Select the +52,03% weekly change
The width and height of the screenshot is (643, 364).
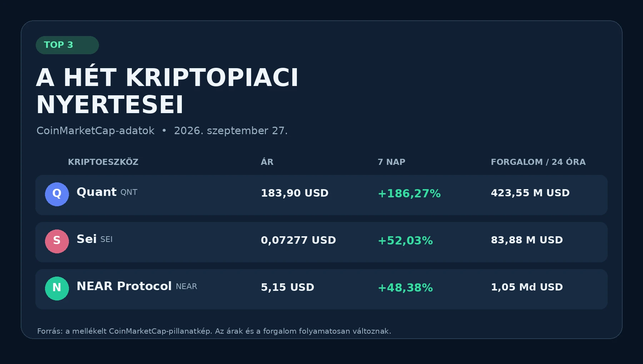coord(405,241)
